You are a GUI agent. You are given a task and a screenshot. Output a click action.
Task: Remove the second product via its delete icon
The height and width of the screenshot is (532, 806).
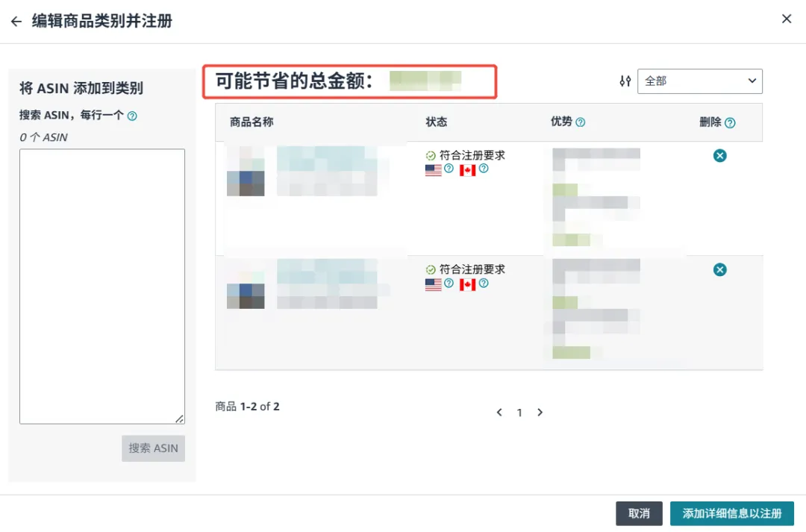[719, 269]
